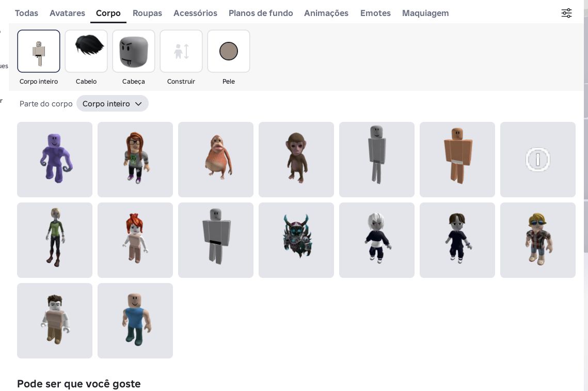
Task: Choose the purple blob body thumbnail
Action: click(55, 160)
